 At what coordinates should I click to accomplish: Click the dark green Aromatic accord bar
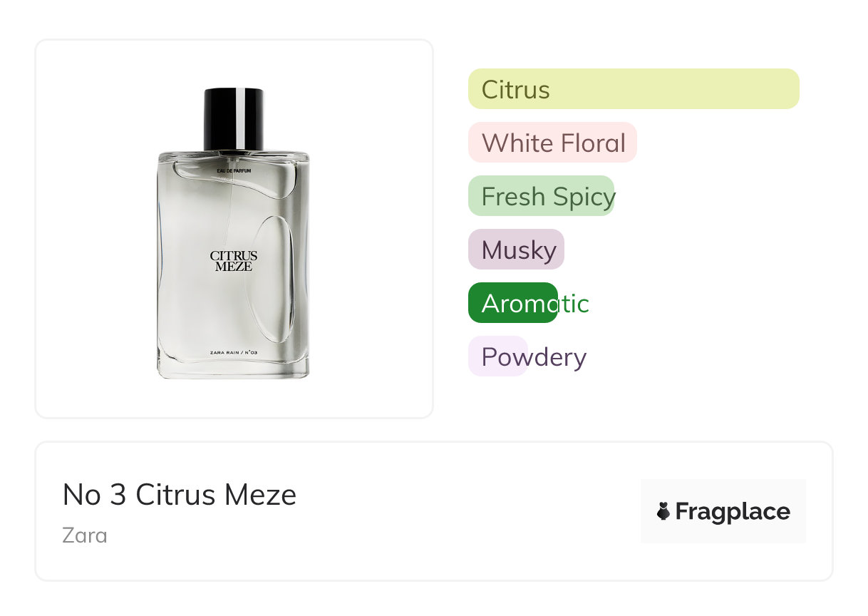[512, 303]
